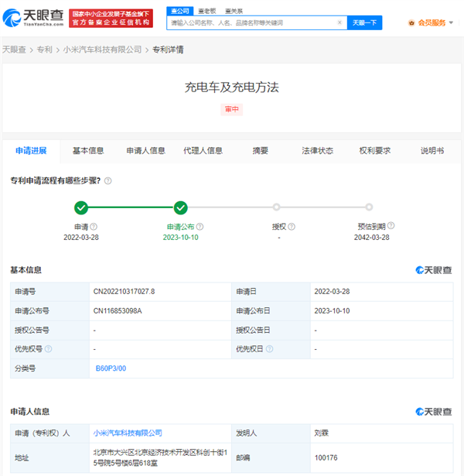Select the 权利要求 tab
This screenshot has height=476, width=464.
[375, 151]
